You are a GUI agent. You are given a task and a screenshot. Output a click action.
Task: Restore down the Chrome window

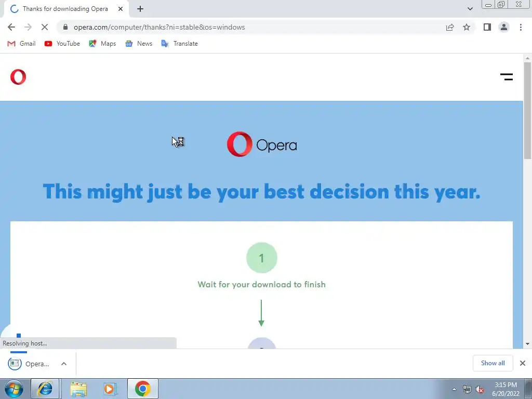tap(501, 5)
